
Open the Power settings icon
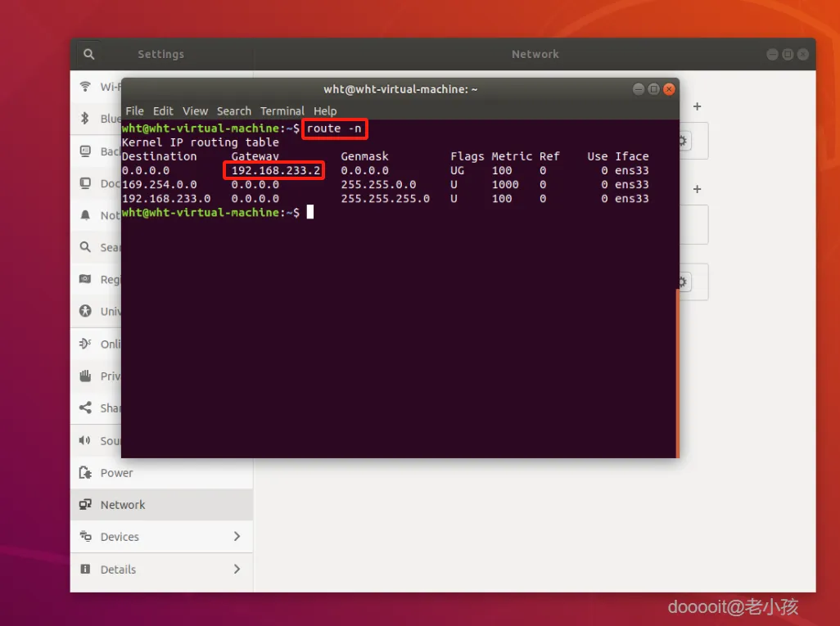coord(85,472)
